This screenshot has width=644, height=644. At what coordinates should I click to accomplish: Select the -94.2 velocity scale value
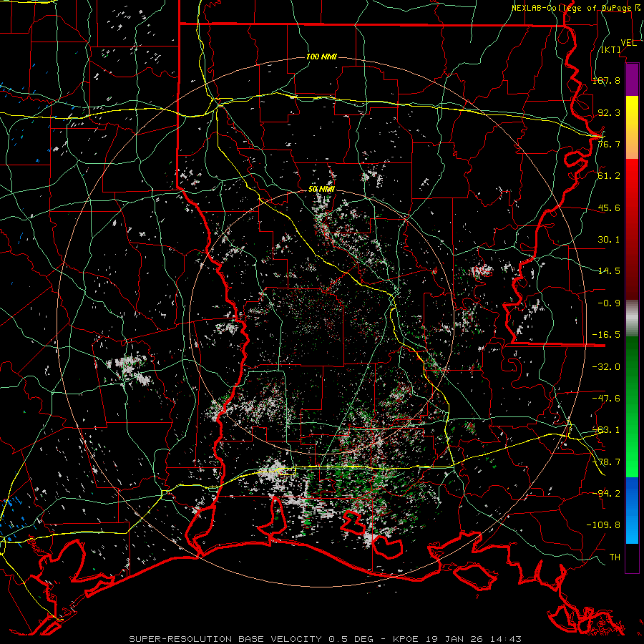coord(606,493)
